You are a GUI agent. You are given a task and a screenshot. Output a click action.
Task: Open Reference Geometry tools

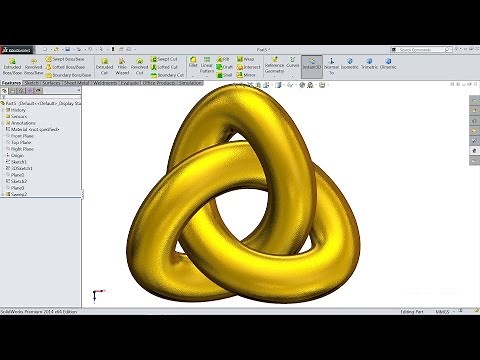coord(274,65)
